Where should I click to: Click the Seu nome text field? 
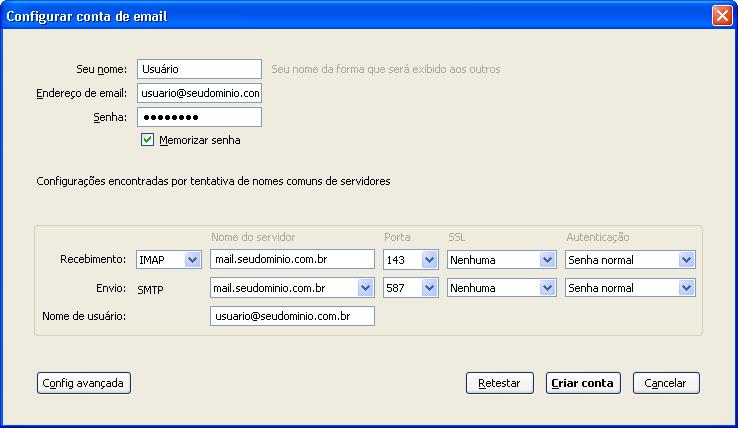[198, 69]
